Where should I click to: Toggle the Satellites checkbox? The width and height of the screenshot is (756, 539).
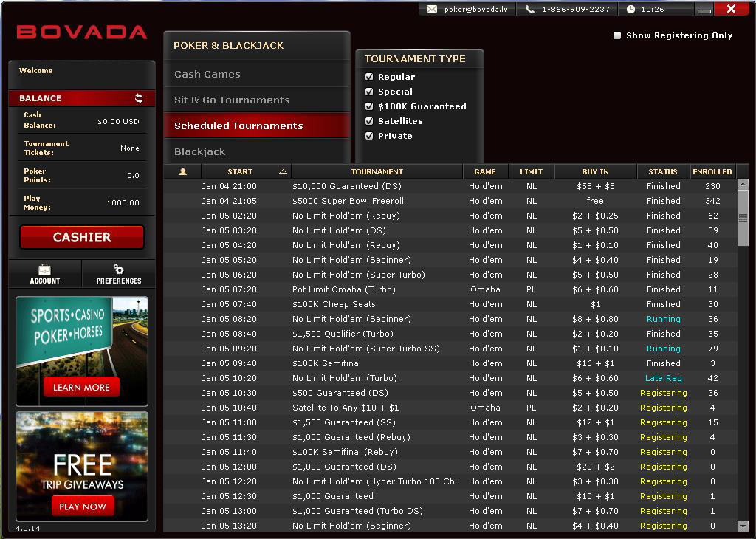369,121
